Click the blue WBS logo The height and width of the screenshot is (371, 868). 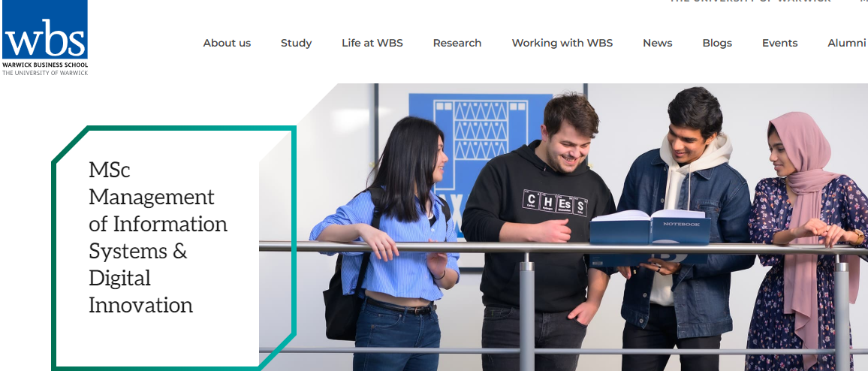pos(45,29)
